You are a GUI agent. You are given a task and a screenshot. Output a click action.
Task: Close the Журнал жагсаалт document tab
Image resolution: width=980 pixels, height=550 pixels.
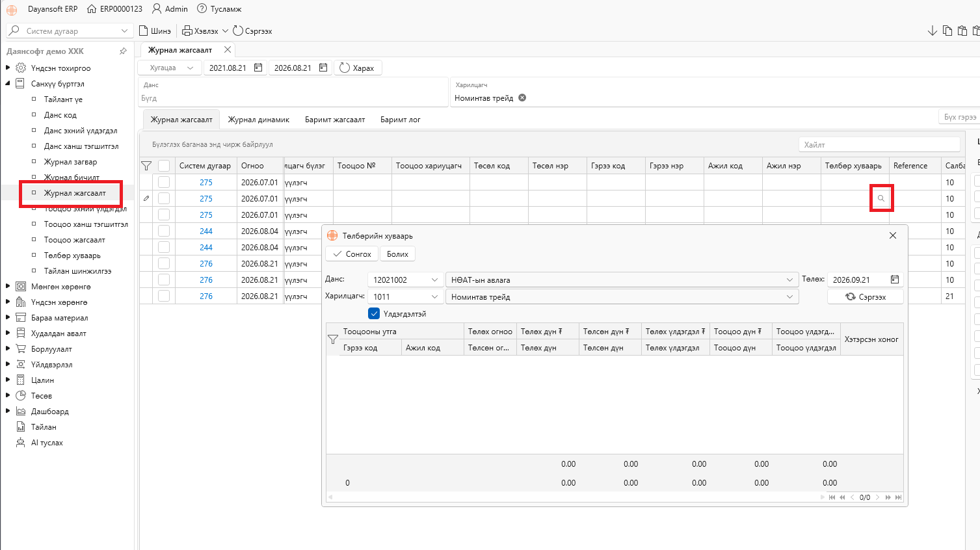(x=228, y=49)
